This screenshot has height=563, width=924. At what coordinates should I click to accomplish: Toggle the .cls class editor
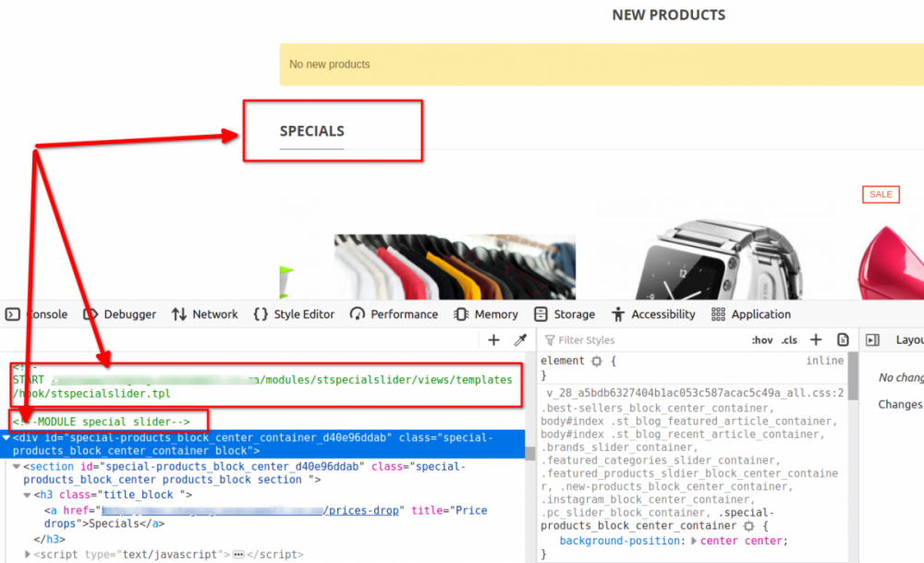click(x=789, y=339)
